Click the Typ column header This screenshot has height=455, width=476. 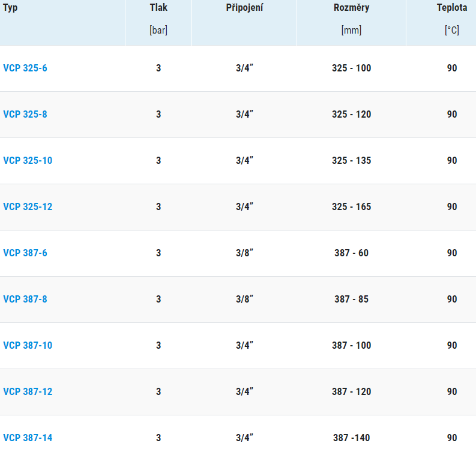click(x=62, y=22)
